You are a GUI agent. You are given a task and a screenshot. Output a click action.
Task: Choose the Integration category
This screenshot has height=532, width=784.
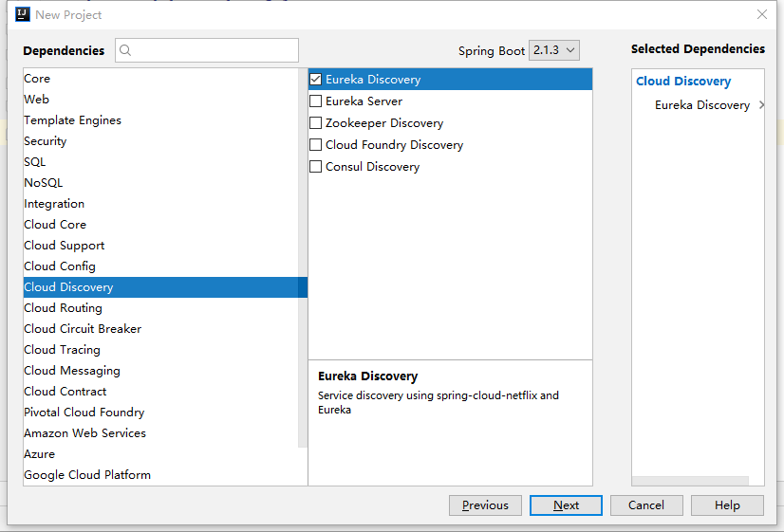click(160, 204)
